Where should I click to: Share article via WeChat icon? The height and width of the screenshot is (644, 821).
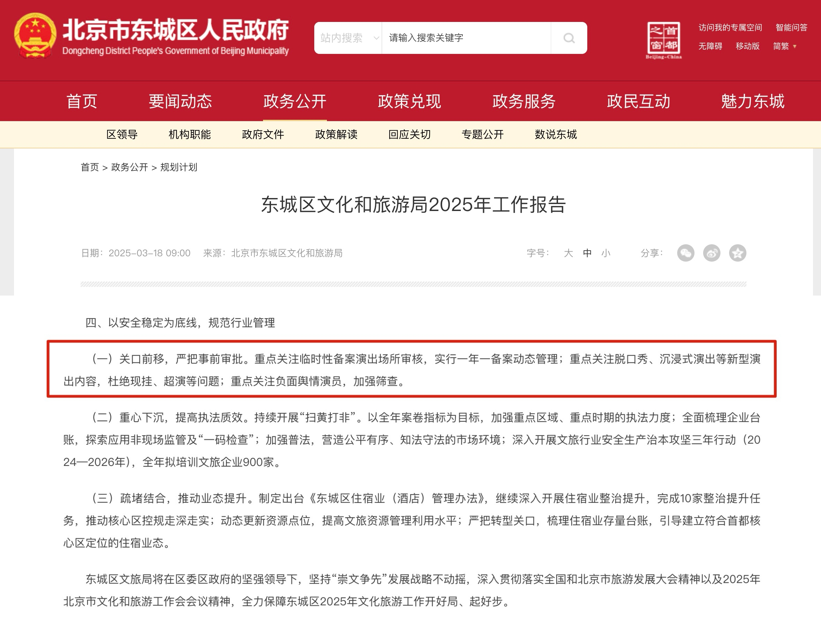tap(685, 253)
